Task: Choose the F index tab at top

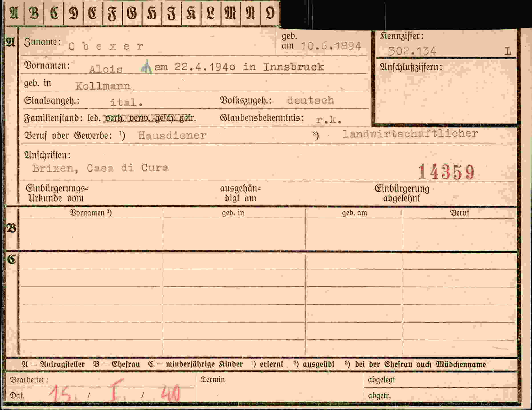Action: click(112, 13)
